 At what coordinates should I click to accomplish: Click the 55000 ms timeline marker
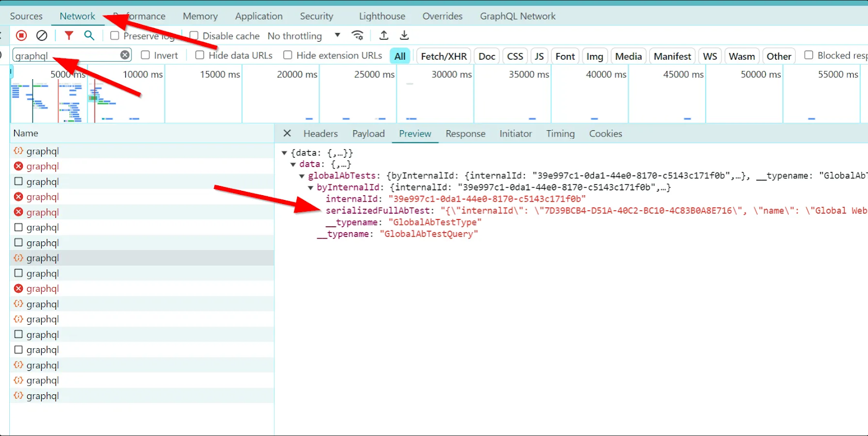tap(838, 74)
